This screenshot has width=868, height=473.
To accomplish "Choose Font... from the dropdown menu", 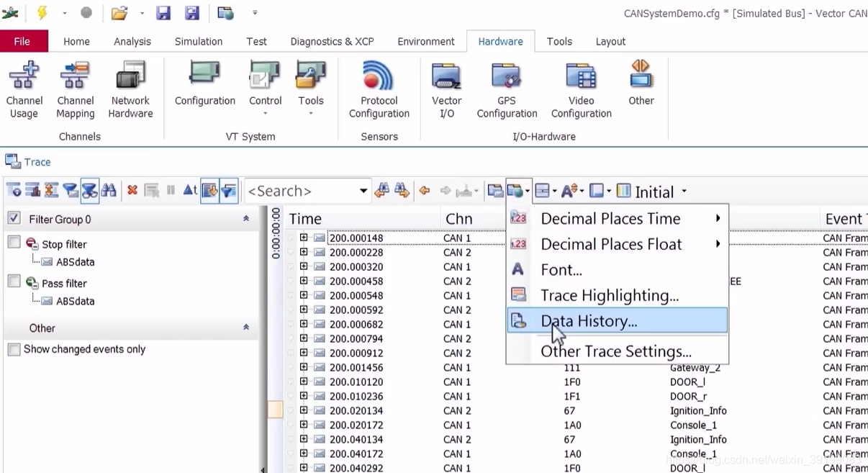I will tap(618, 270).
